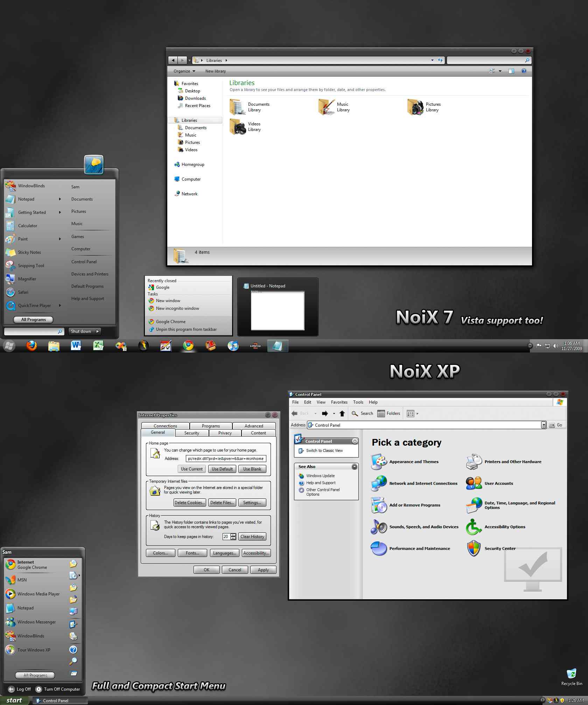
Task: Open Windows Media Player in XP Start menu
Action: click(x=33, y=594)
